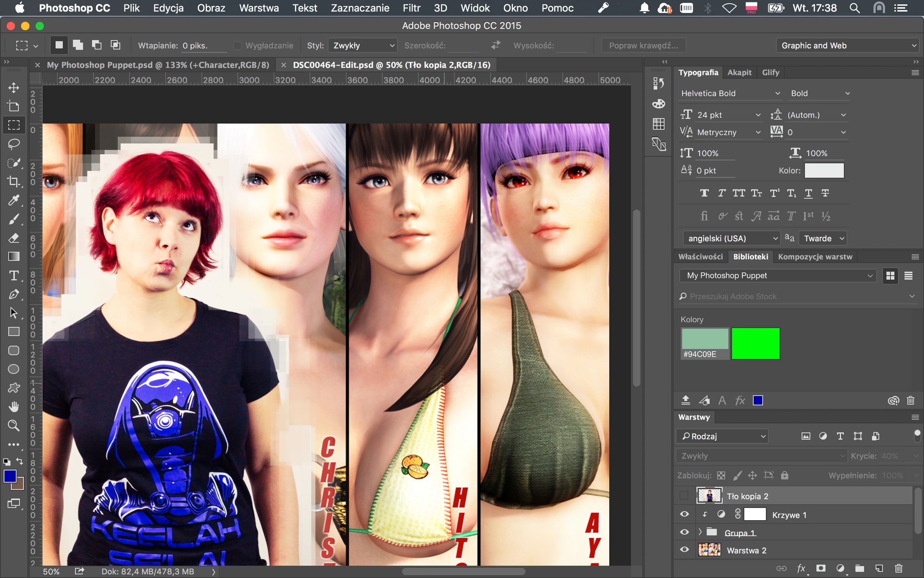Delete layer with the Layers trash icon
Image resolution: width=924 pixels, height=578 pixels.
pos(899,568)
